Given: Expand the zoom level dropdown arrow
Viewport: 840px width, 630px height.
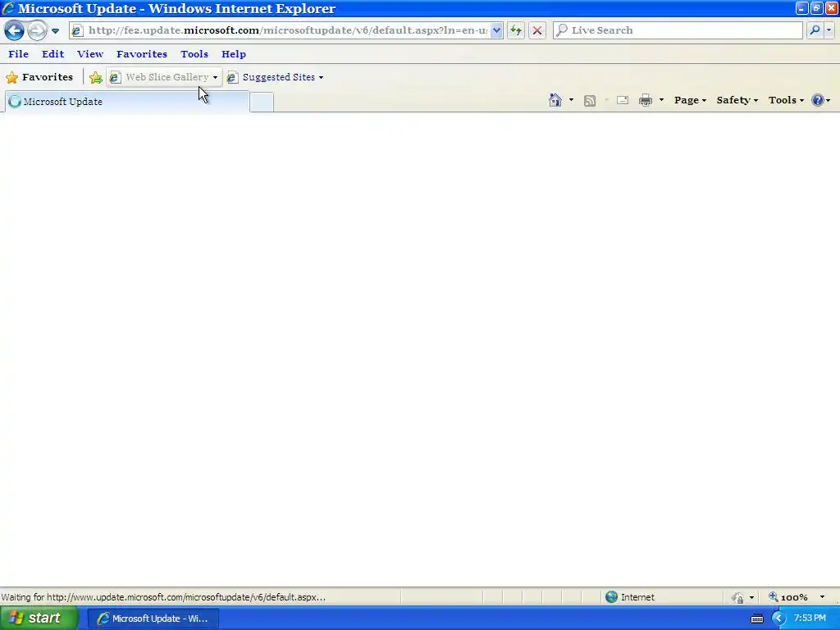Looking at the screenshot, I should (822, 597).
